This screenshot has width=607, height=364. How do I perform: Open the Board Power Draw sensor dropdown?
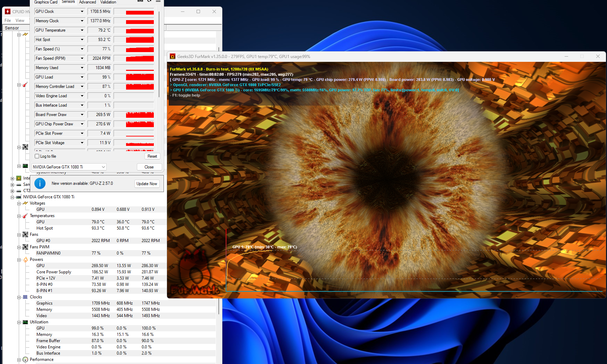point(82,115)
